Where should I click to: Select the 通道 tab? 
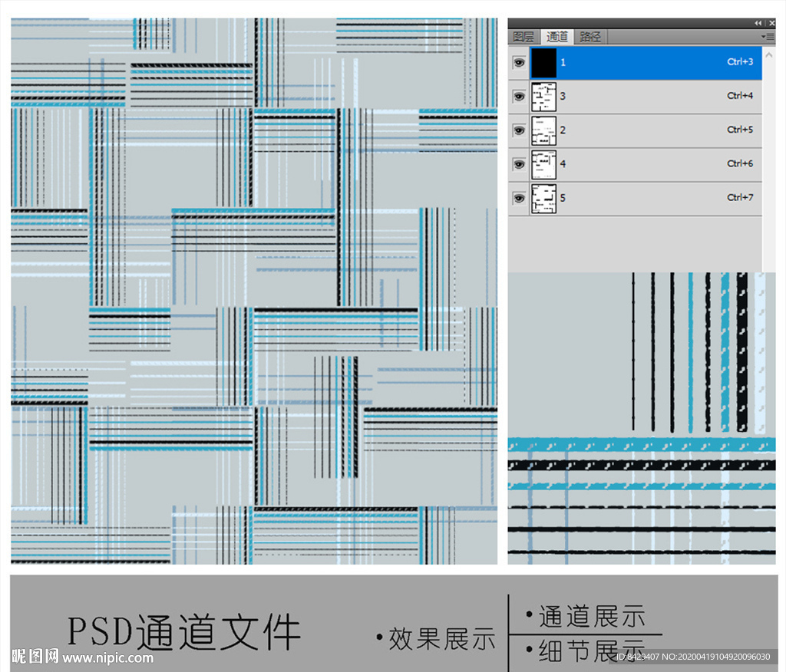tap(556, 37)
